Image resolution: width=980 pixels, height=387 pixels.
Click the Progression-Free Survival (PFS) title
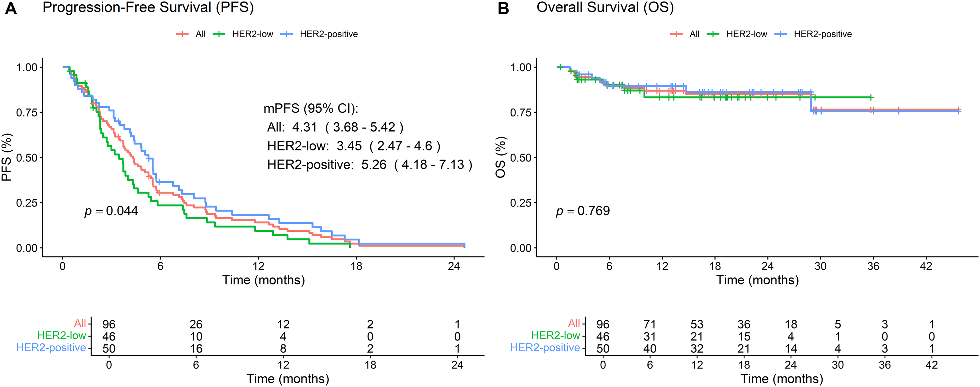(148, 8)
